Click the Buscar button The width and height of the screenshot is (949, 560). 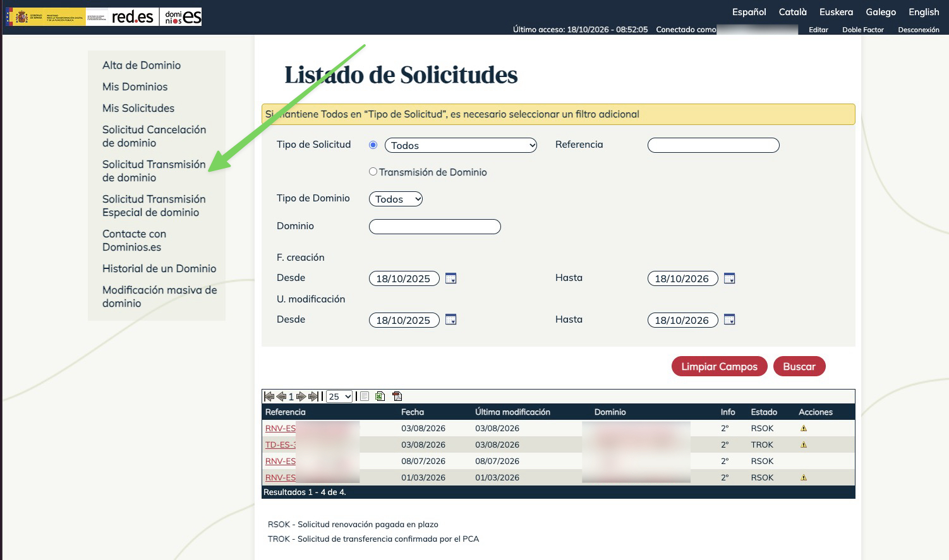(x=799, y=366)
